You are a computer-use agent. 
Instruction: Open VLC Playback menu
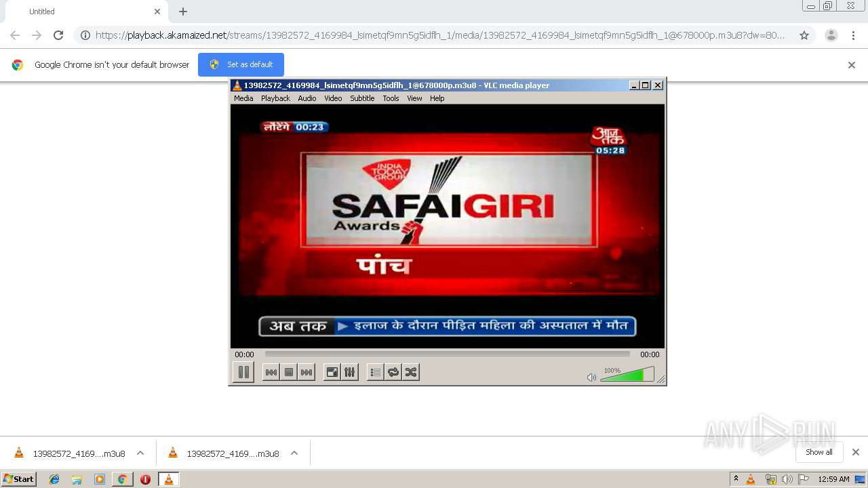pos(275,98)
